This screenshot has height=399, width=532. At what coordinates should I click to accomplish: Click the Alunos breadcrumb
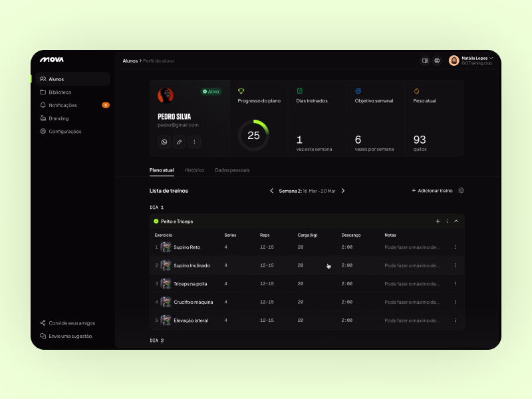coord(130,61)
